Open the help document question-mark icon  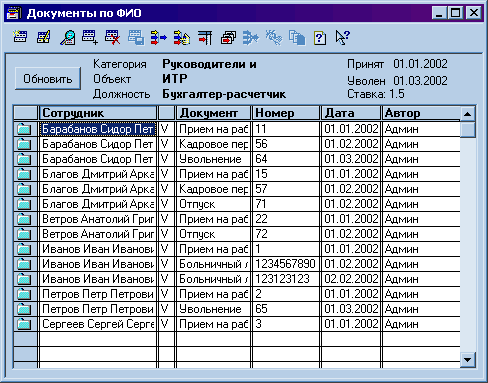tap(320, 38)
